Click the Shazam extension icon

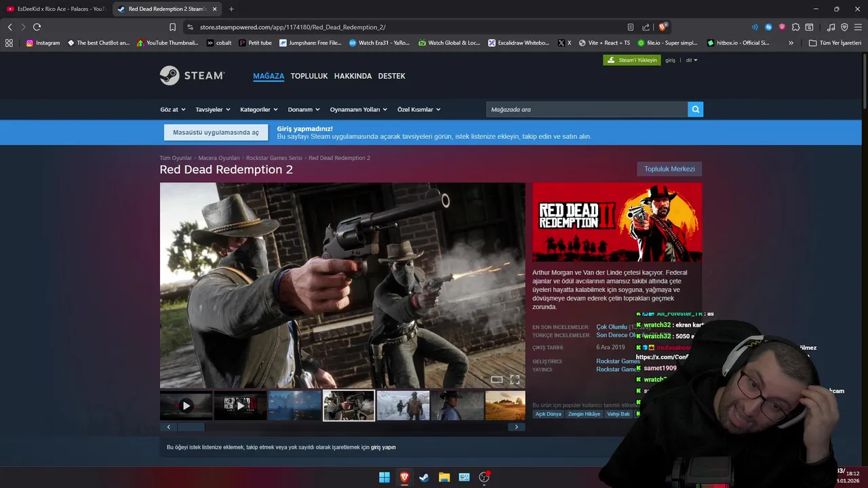coord(768,27)
